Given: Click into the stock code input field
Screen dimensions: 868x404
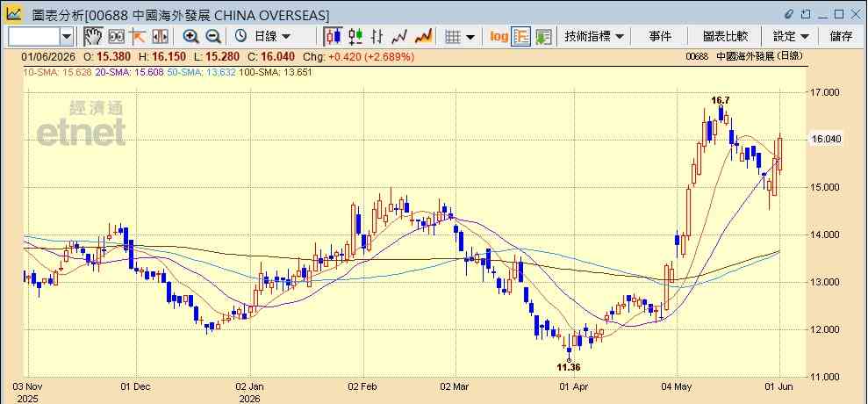Looking at the screenshot, I should [x=34, y=37].
